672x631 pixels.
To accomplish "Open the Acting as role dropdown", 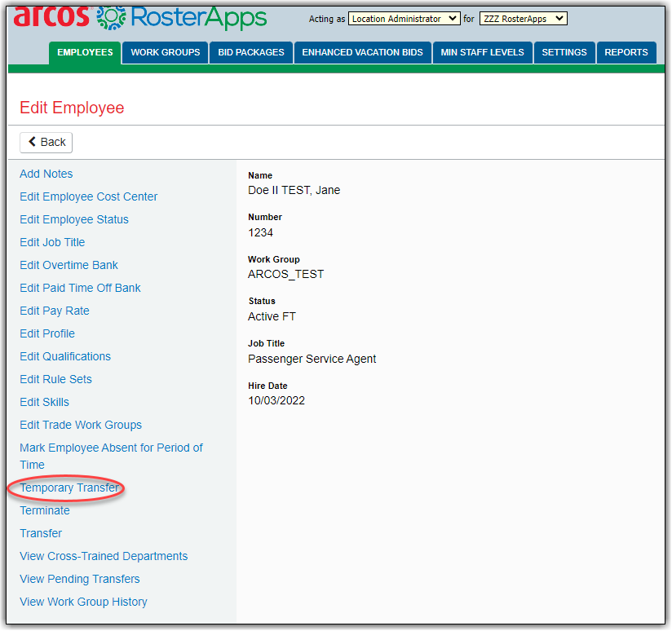I will point(404,19).
